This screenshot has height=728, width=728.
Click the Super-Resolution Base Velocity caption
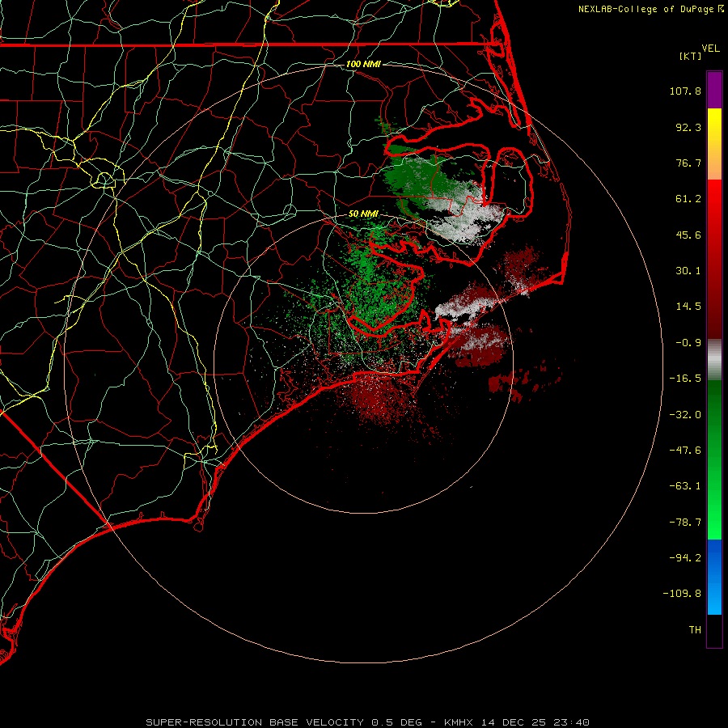[367, 722]
